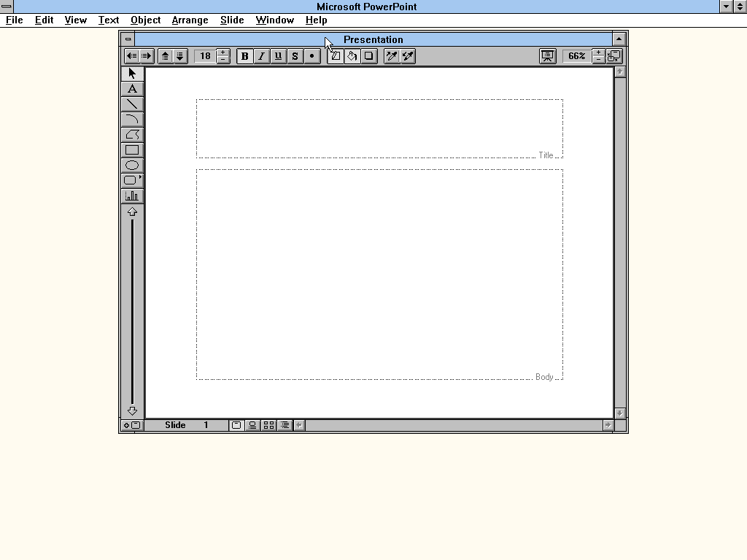
Task: Click vertical scrollbar down arrow
Action: tap(620, 413)
